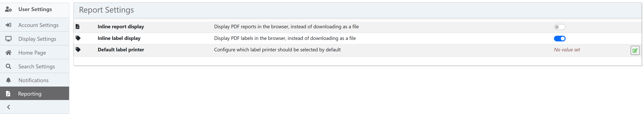The width and height of the screenshot is (644, 115).
Task: Disable the Inline label display switch
Action: (x=560, y=39)
